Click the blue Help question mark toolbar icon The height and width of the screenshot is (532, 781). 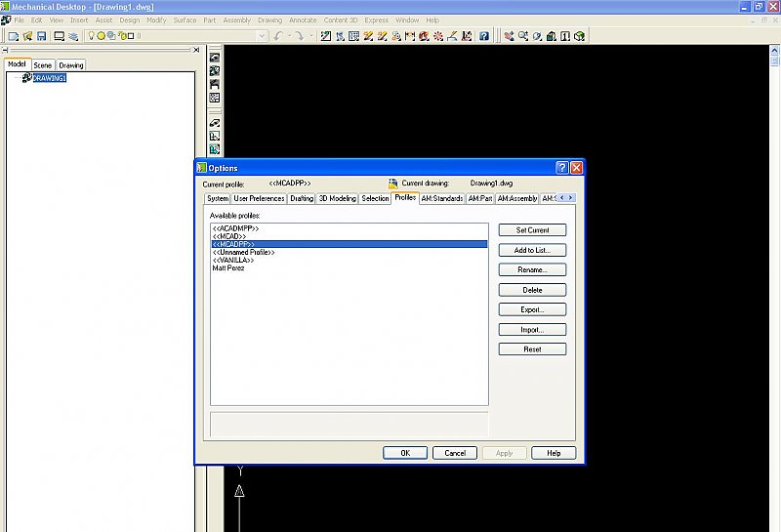point(482,36)
